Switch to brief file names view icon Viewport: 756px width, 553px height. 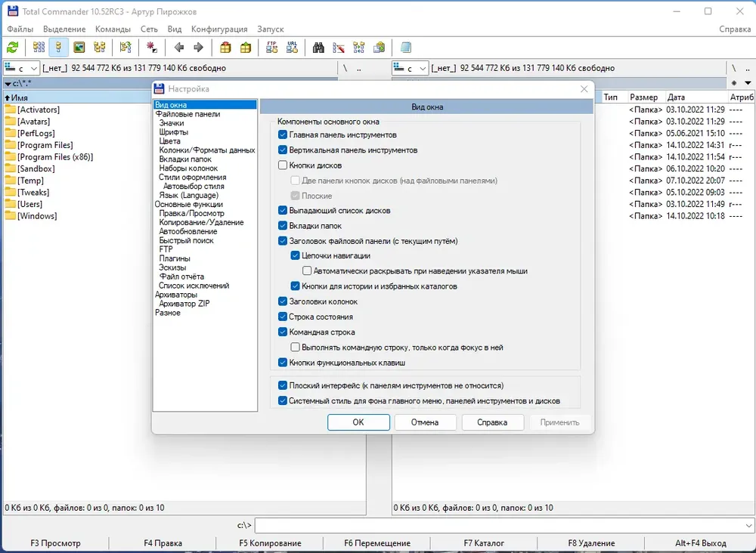(x=39, y=47)
